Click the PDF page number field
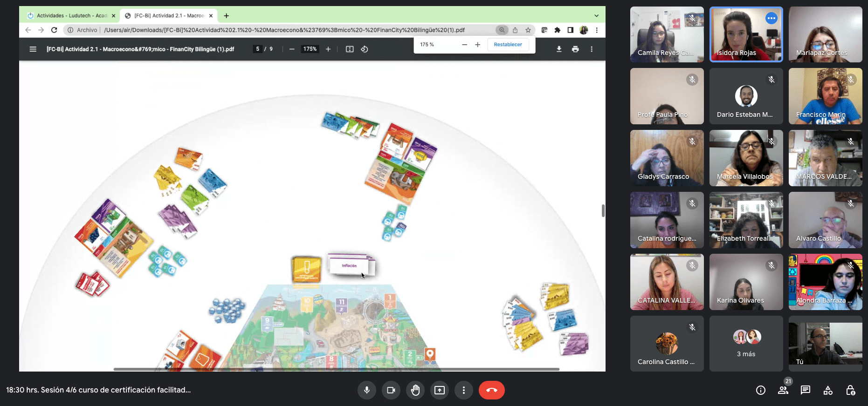This screenshot has width=868, height=406. [258, 49]
